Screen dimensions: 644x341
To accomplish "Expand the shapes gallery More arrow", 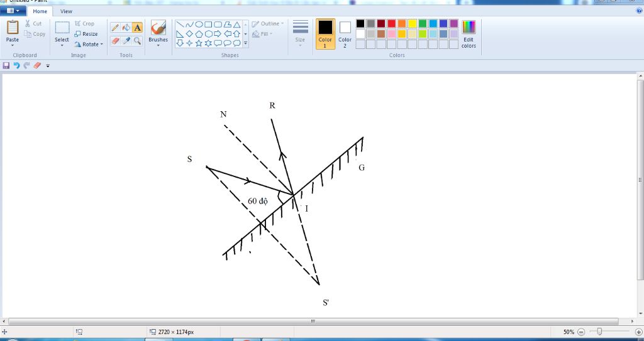I will pyautogui.click(x=246, y=43).
